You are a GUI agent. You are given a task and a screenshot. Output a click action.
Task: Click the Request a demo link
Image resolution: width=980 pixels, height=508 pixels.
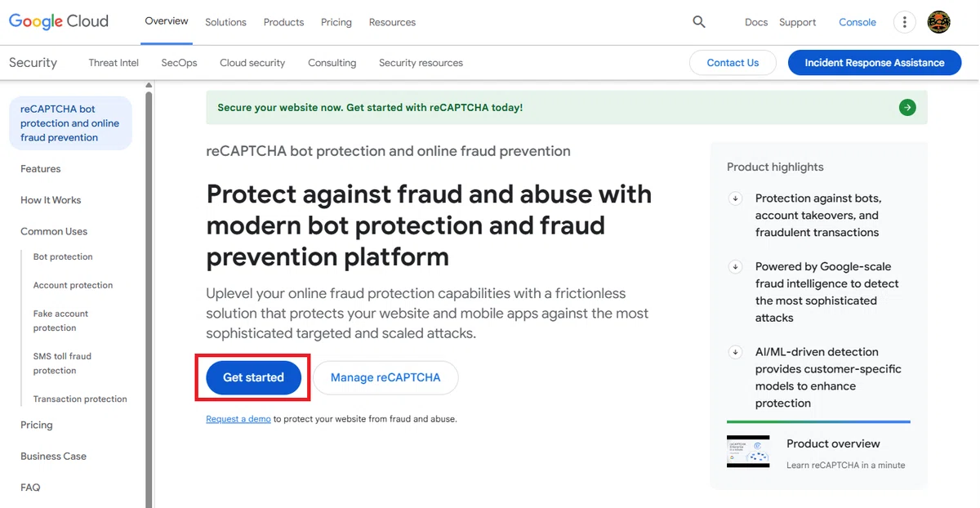click(238, 419)
